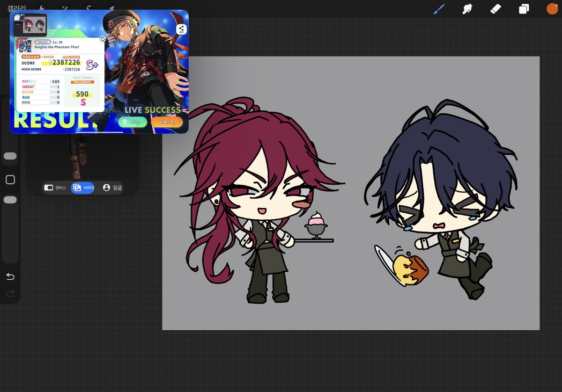Open the orange active color picker
The height and width of the screenshot is (392, 562).
click(x=552, y=8)
